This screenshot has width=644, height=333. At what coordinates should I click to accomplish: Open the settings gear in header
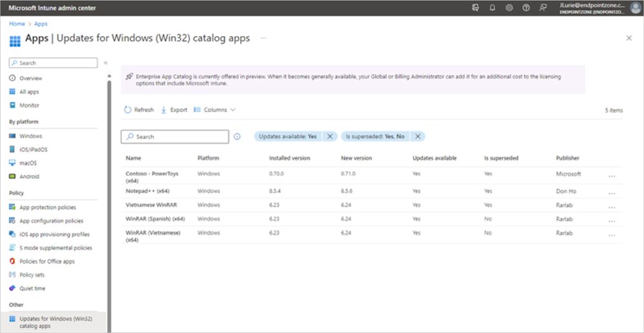point(509,8)
